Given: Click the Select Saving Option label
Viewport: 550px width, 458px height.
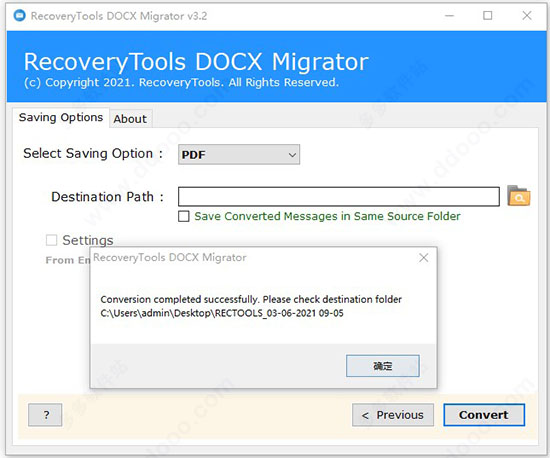Looking at the screenshot, I should tap(93, 154).
